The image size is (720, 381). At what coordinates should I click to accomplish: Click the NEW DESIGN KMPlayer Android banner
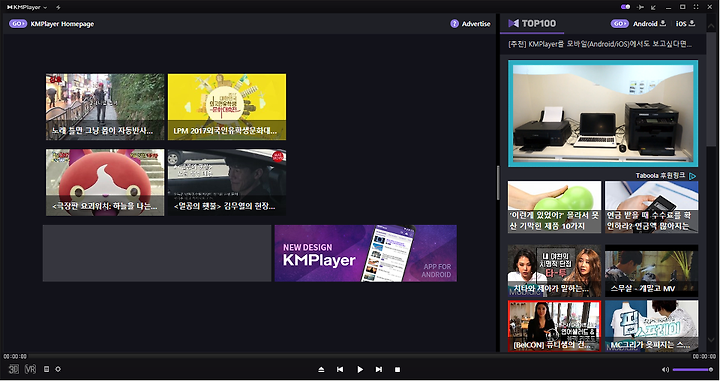pyautogui.click(x=366, y=253)
